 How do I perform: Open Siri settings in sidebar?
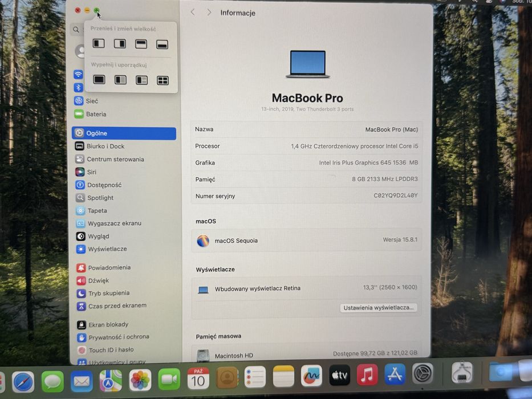124,172
